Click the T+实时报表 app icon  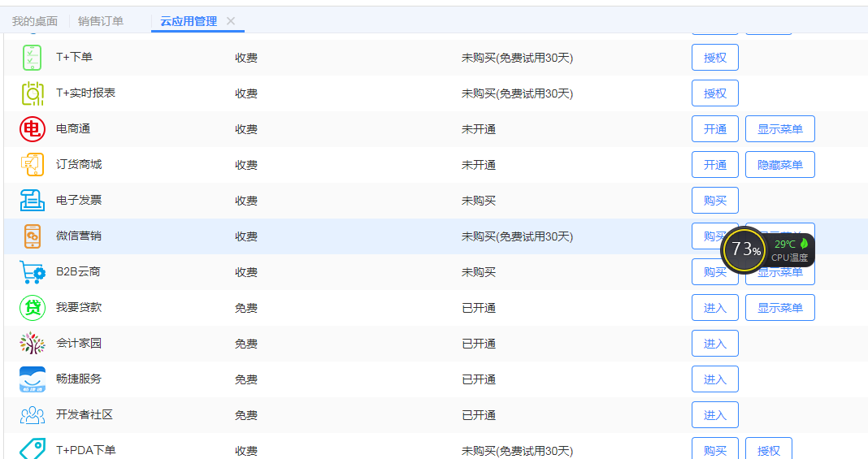click(33, 93)
